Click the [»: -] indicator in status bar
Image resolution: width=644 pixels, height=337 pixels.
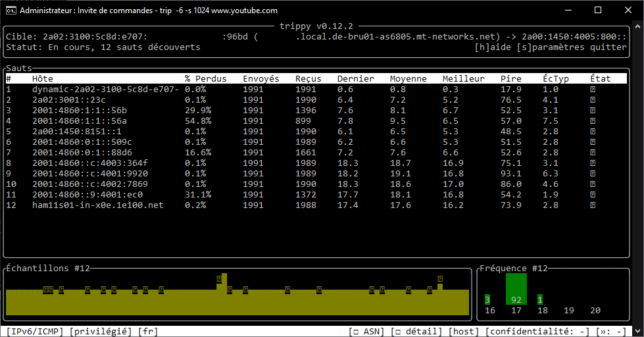[x=610, y=331]
